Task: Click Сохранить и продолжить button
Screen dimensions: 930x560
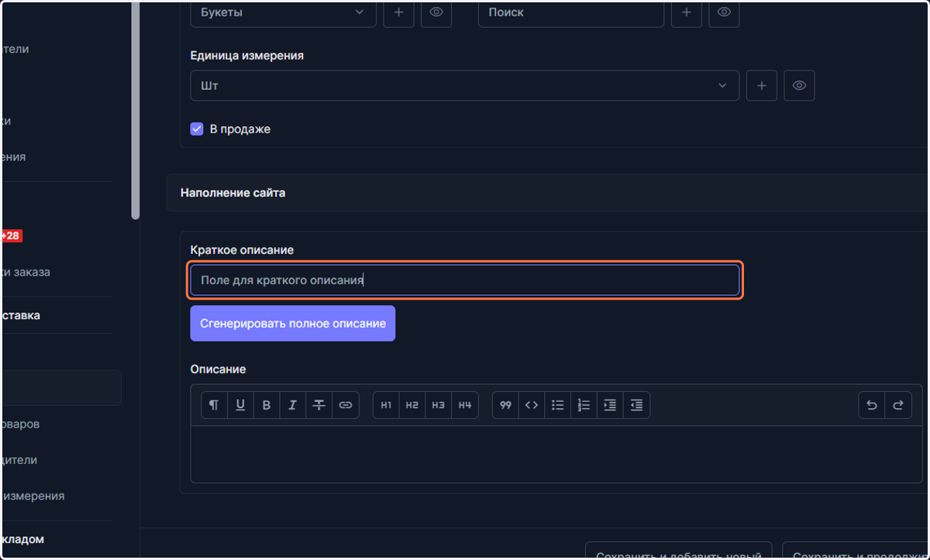Action: [x=856, y=551]
